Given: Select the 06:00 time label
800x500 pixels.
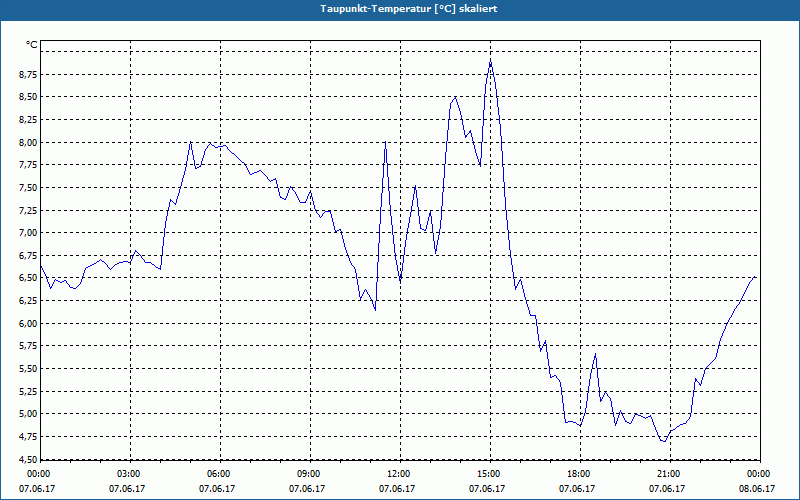Looking at the screenshot, I should point(220,474).
